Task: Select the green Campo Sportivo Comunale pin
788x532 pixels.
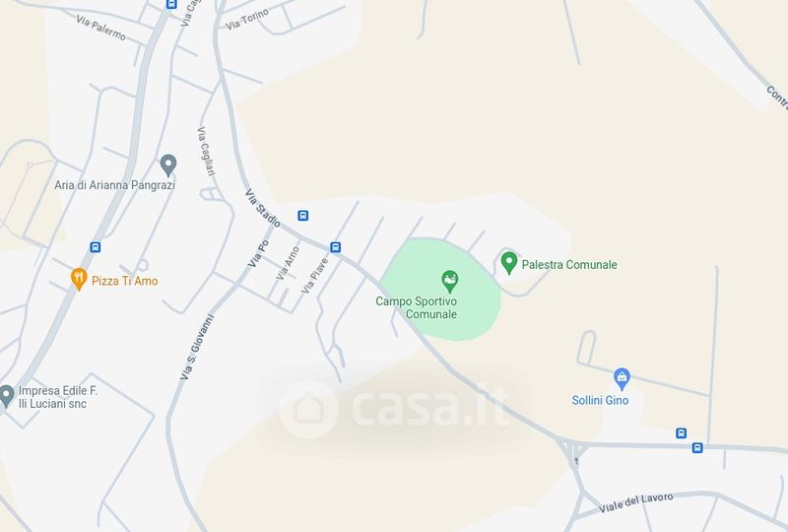Action: pos(450,282)
